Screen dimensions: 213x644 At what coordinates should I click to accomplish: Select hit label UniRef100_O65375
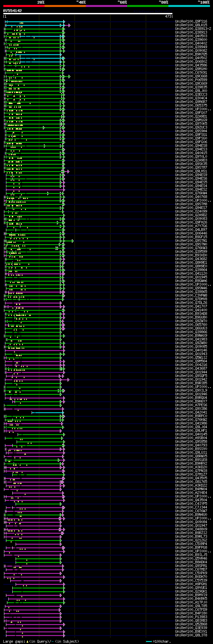191,105
